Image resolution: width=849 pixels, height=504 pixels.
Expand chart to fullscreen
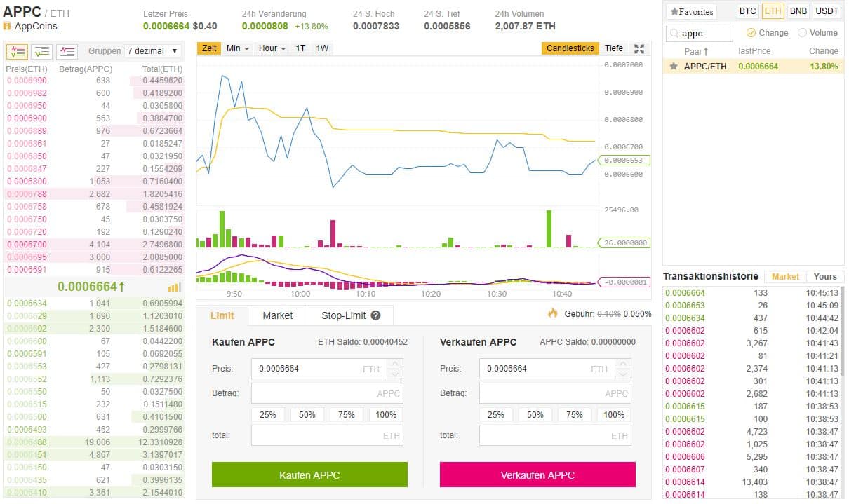[639, 48]
